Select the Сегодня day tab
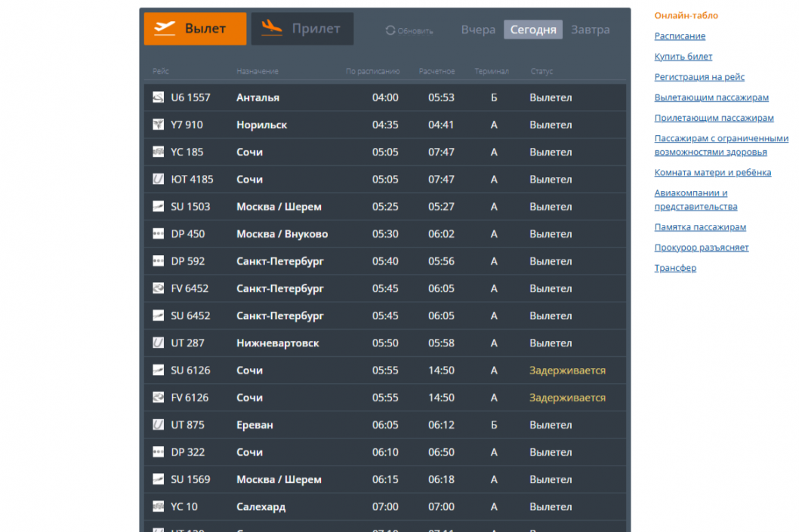 pyautogui.click(x=533, y=30)
